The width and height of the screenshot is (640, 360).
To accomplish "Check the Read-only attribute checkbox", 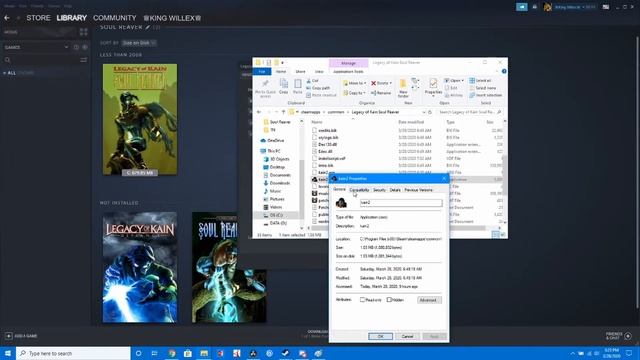I will pyautogui.click(x=362, y=300).
